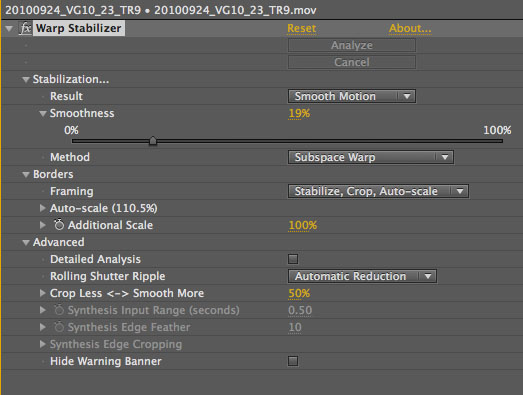This screenshot has width=523, height=395.
Task: Click the Stabilization... section label
Action: pyautogui.click(x=71, y=79)
